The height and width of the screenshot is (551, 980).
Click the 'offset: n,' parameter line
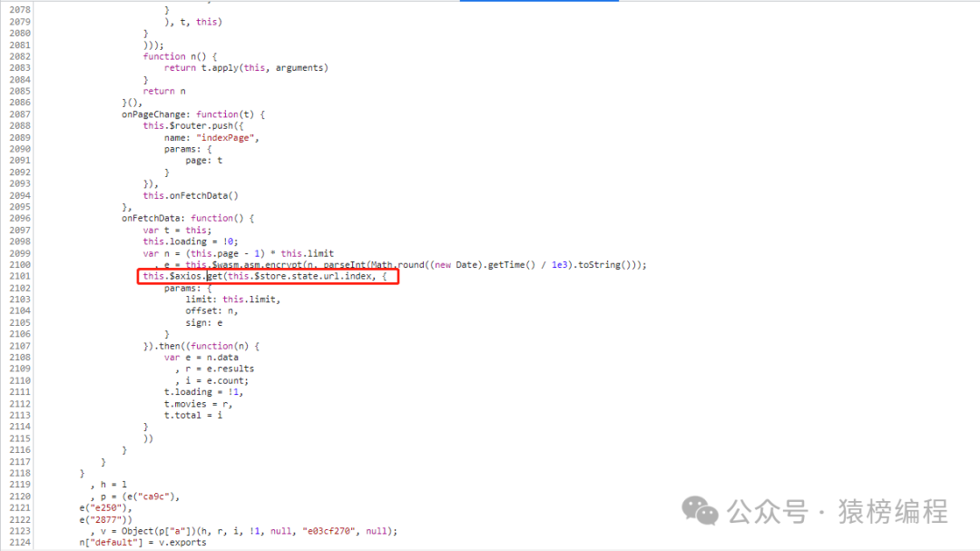click(x=211, y=310)
